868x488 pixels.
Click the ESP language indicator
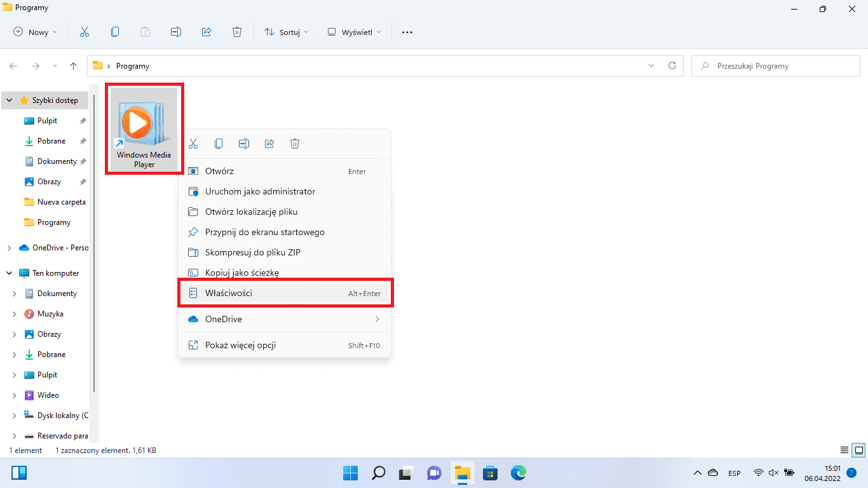pos(735,473)
